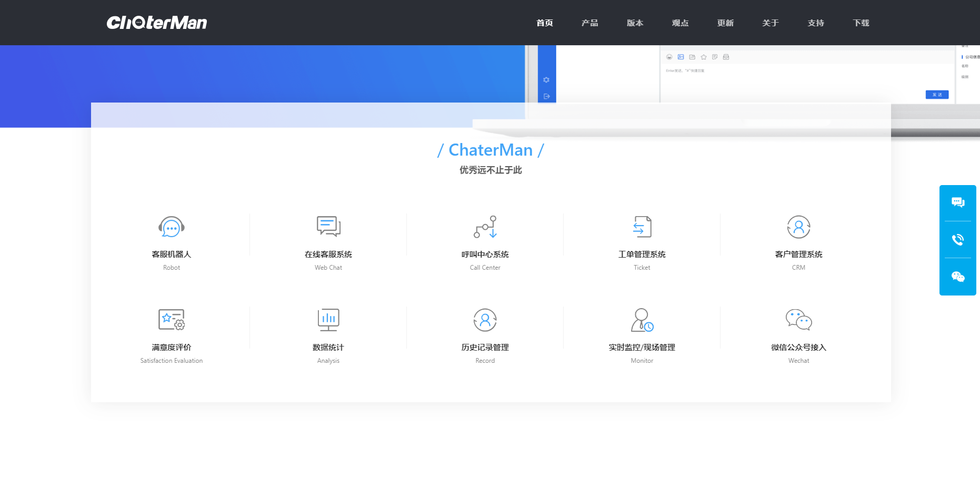The height and width of the screenshot is (479, 980).
Task: Click the / ChaterMan / section heading
Action: (x=491, y=150)
